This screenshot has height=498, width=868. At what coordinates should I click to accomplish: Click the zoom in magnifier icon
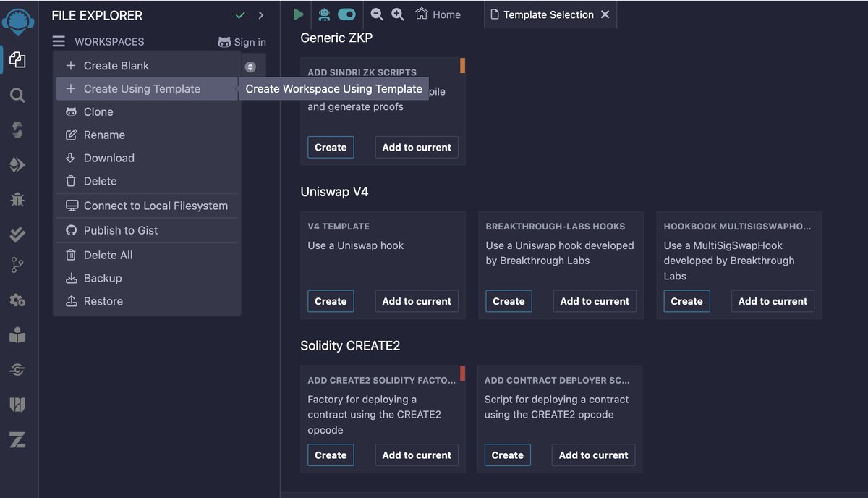(x=397, y=14)
